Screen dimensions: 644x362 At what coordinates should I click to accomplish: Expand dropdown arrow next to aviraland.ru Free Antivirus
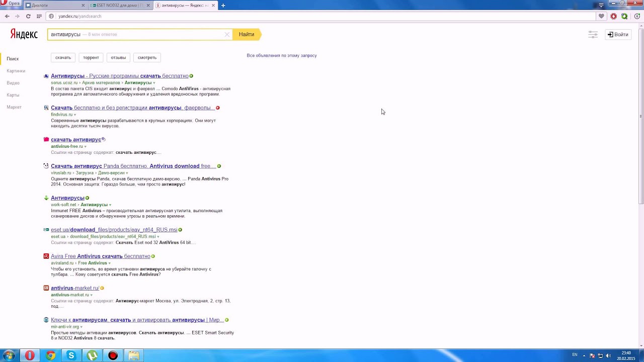click(x=109, y=263)
